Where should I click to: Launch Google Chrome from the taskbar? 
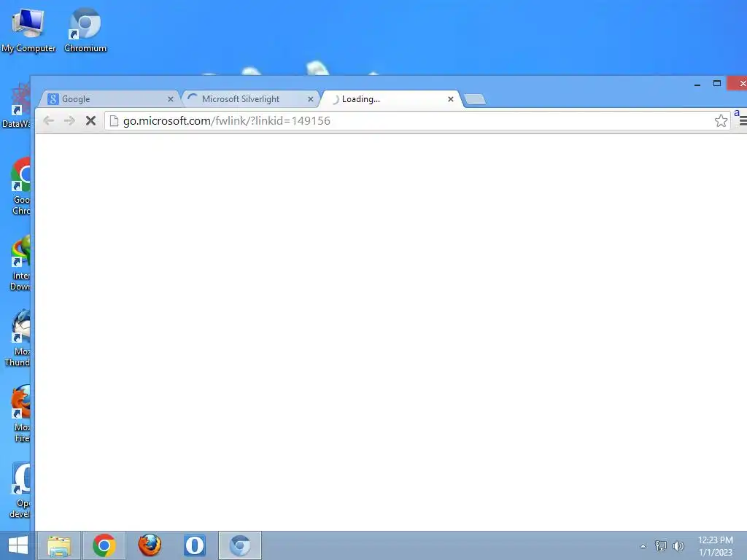pyautogui.click(x=104, y=545)
